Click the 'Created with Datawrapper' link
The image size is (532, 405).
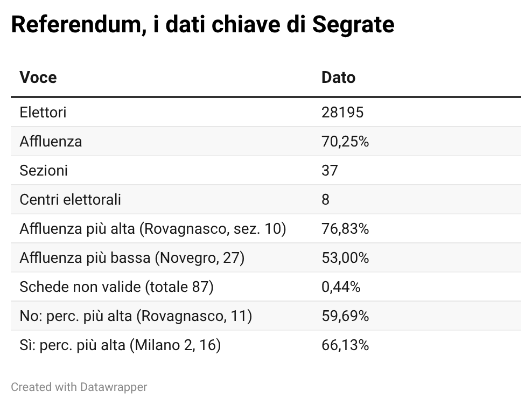point(79,387)
